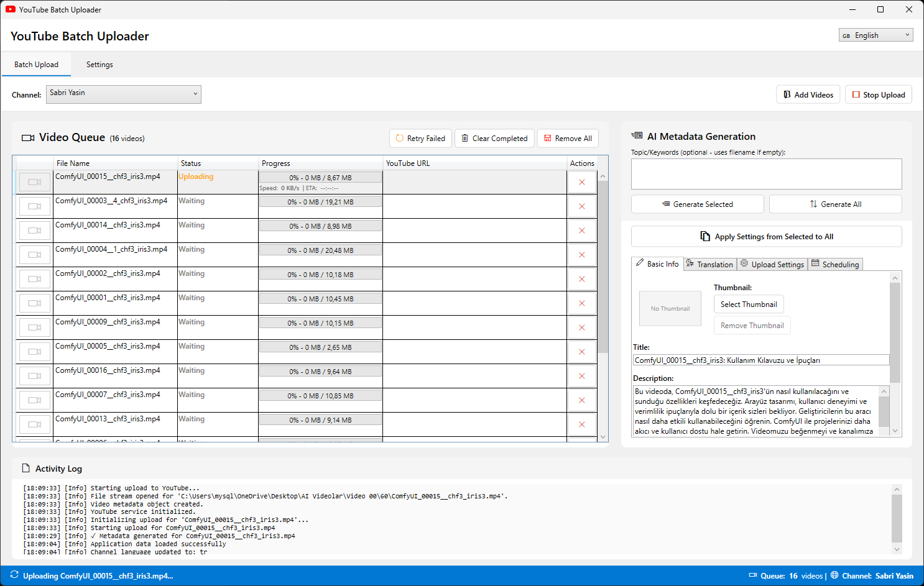The width and height of the screenshot is (924, 586).
Task: Click progress bar of ComfyUI_00015__chf3_iris3.mp4
Action: click(320, 178)
